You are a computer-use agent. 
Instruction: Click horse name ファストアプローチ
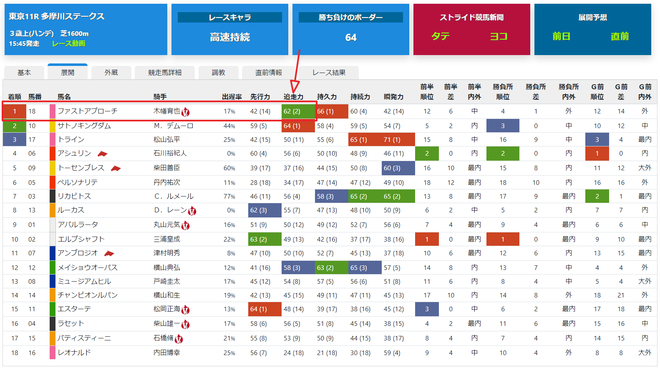click(88, 111)
